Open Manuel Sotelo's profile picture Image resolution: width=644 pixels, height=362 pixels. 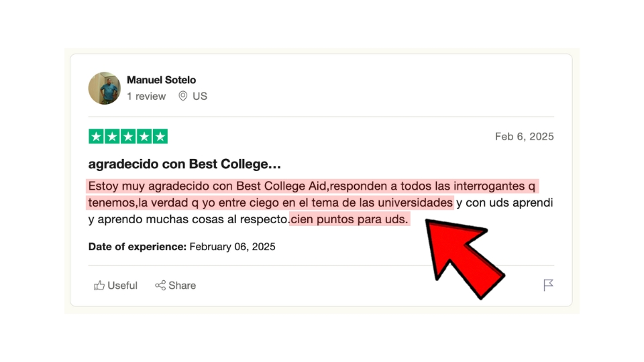105,88
